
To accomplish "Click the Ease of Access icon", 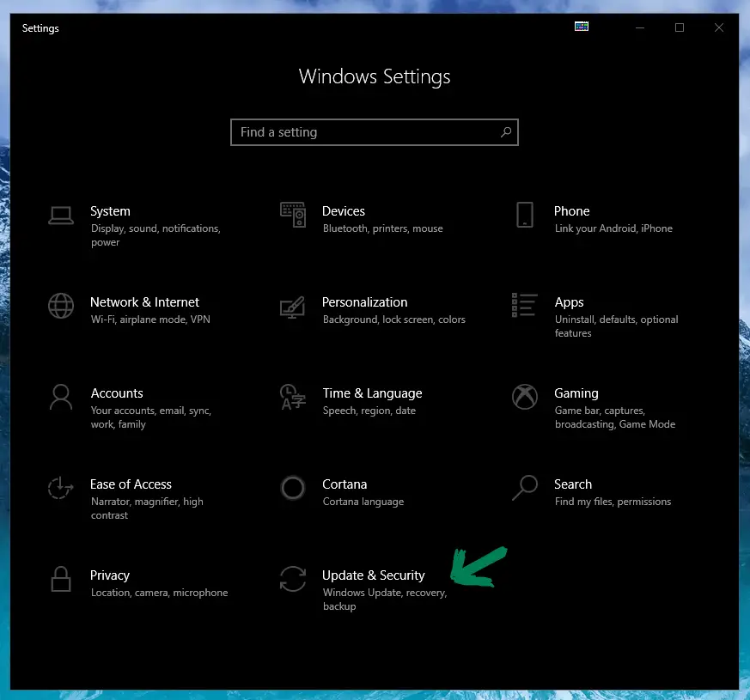I will (60, 488).
